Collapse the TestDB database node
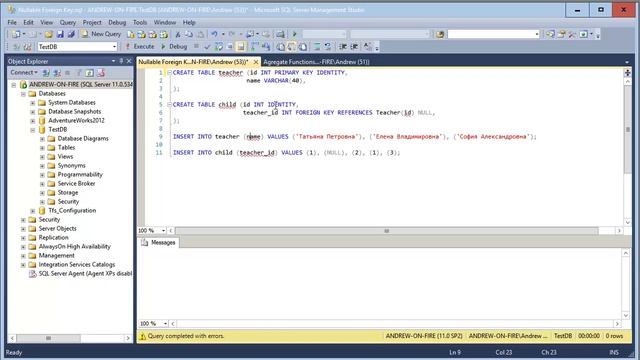640x360 pixels. 33,130
